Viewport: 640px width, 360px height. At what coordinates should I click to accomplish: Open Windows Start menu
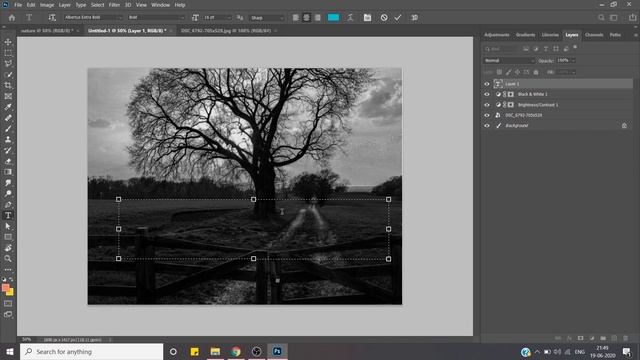(10, 351)
